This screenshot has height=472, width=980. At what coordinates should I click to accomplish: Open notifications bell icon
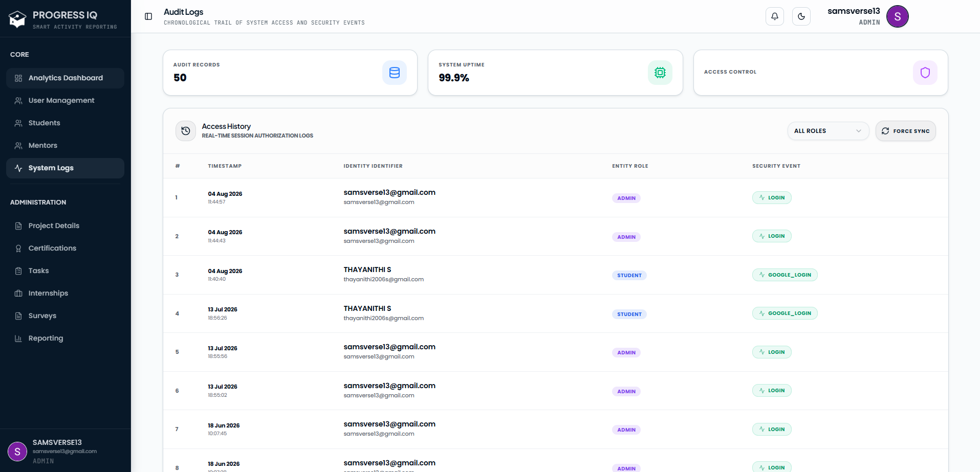(x=775, y=16)
